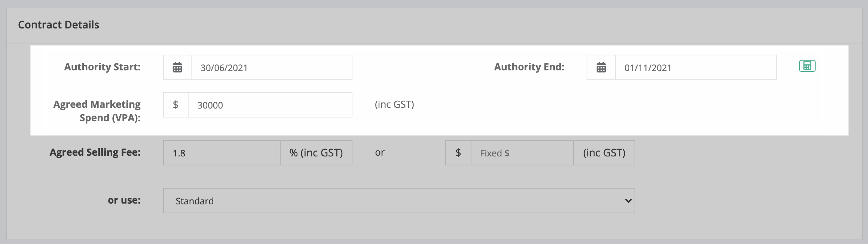Click the "or use:" label
The height and width of the screenshot is (244, 868).
(x=124, y=200)
